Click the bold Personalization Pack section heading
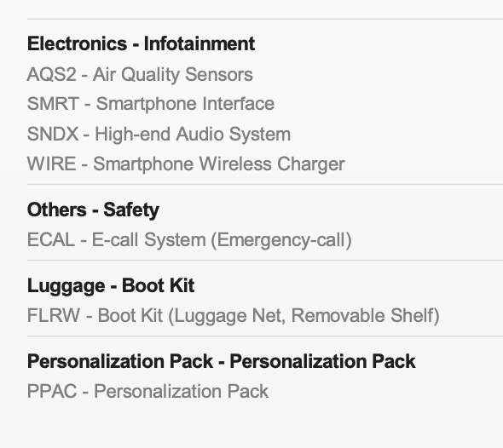The height and width of the screenshot is (448, 503). click(222, 361)
